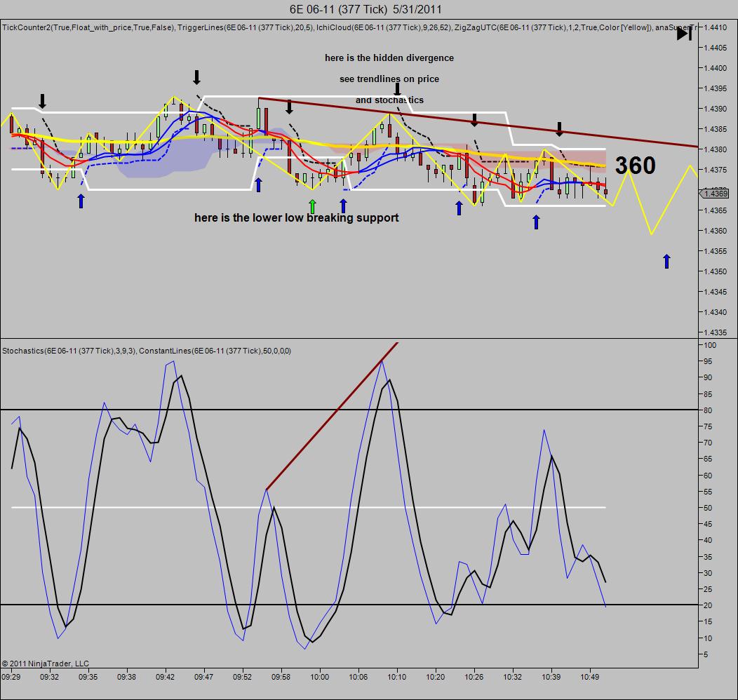Viewport: 738px width, 700px height.
Task: Click the green up arrow signal marker
Action: point(312,206)
